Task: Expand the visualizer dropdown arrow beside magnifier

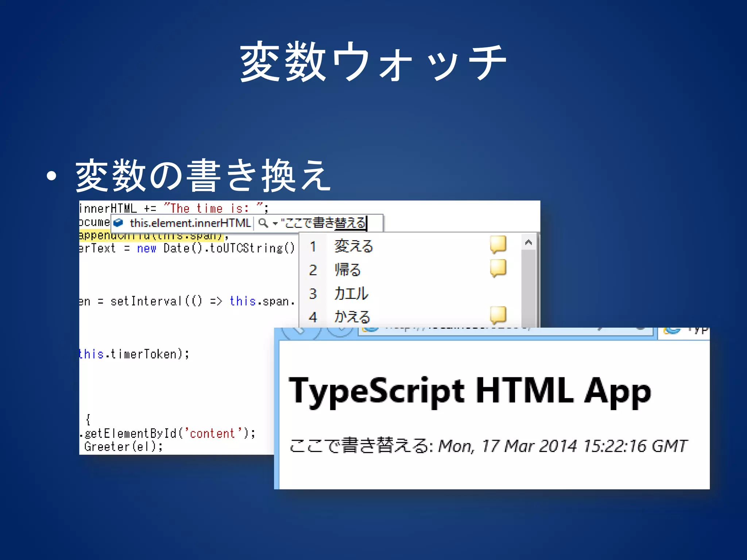Action: click(x=275, y=223)
